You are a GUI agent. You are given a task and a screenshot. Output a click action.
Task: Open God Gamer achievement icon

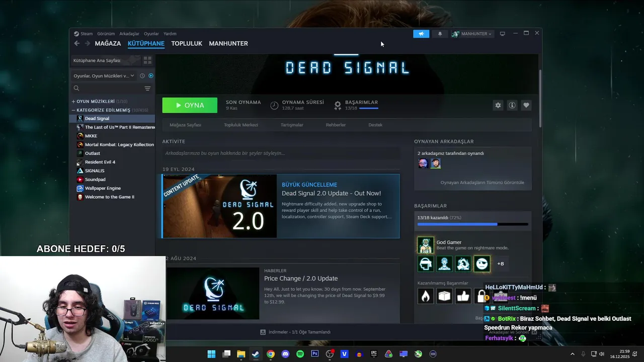tap(426, 245)
